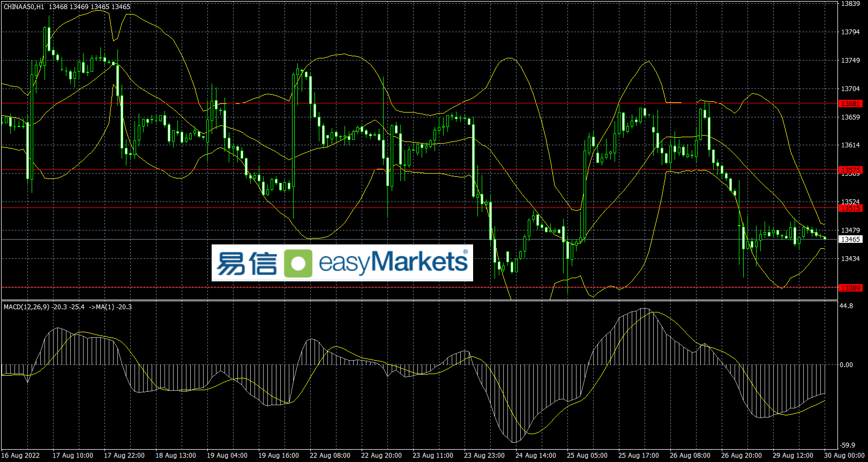Click the CHINAA50,H1 chart title text
Screen dimensions: 868x462
[24, 7]
